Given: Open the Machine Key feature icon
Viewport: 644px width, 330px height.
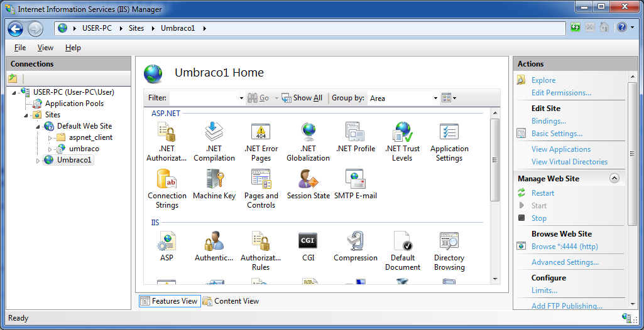Looking at the screenshot, I should pyautogui.click(x=214, y=179).
